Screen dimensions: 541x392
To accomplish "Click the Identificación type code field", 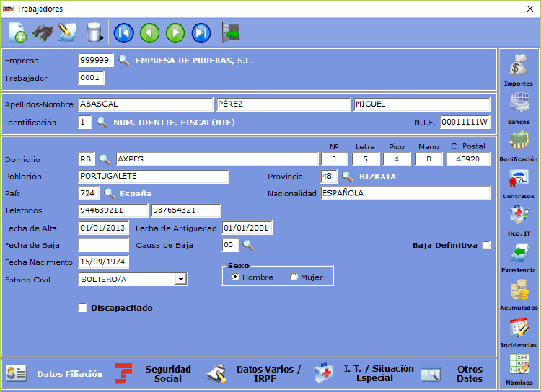I will (85, 122).
